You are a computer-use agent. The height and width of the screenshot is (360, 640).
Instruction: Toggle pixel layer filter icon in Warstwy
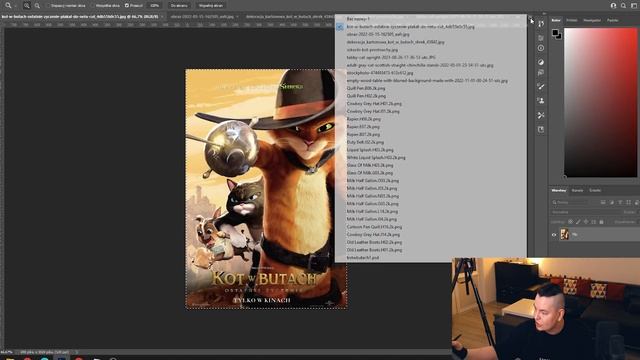(603, 202)
